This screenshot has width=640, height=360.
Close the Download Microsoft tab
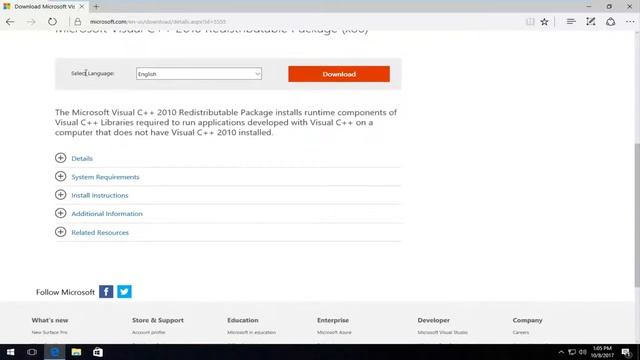pyautogui.click(x=82, y=7)
